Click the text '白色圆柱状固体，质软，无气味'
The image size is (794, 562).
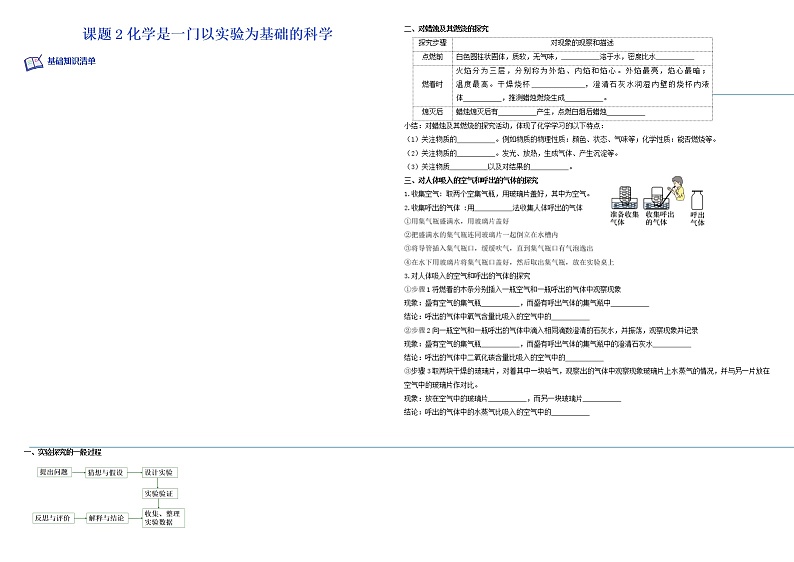(x=505, y=57)
